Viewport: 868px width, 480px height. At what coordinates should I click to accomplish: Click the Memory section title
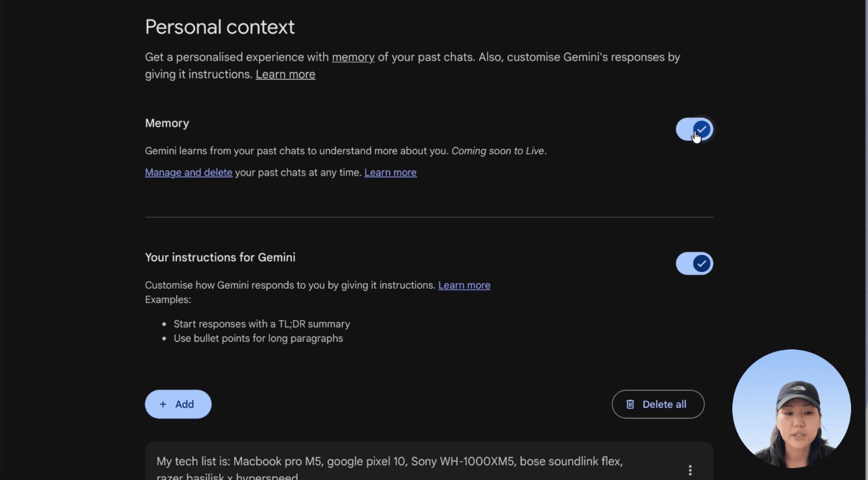(x=167, y=123)
